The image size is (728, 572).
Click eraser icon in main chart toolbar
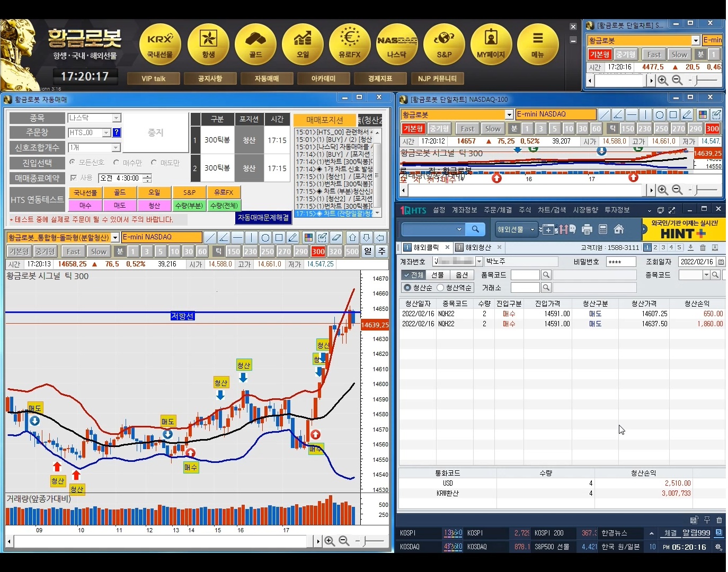pos(336,237)
